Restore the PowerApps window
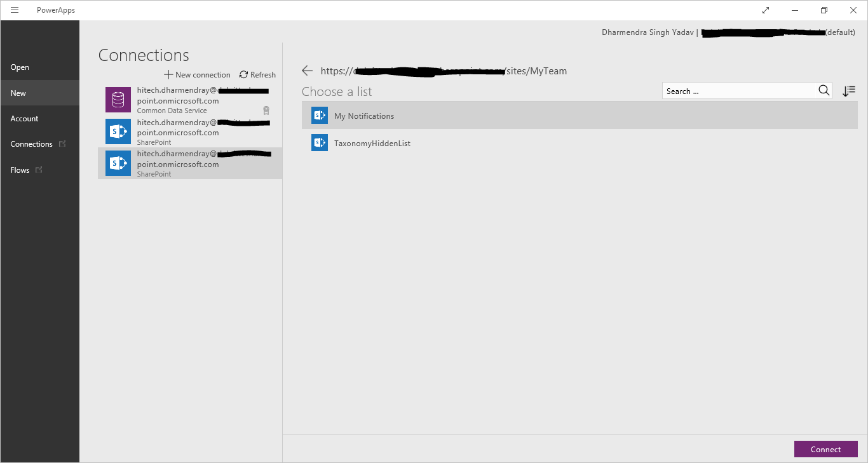The height and width of the screenshot is (463, 868). click(824, 10)
